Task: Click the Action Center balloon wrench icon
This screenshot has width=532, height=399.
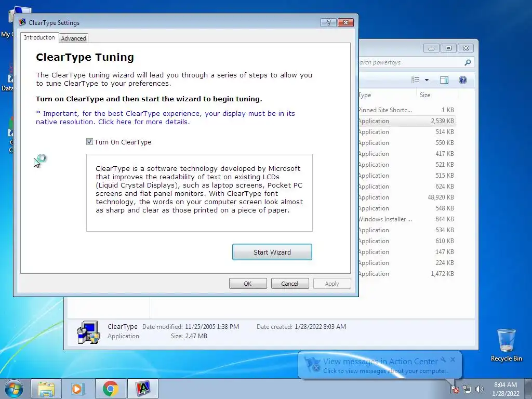Action: (443, 360)
